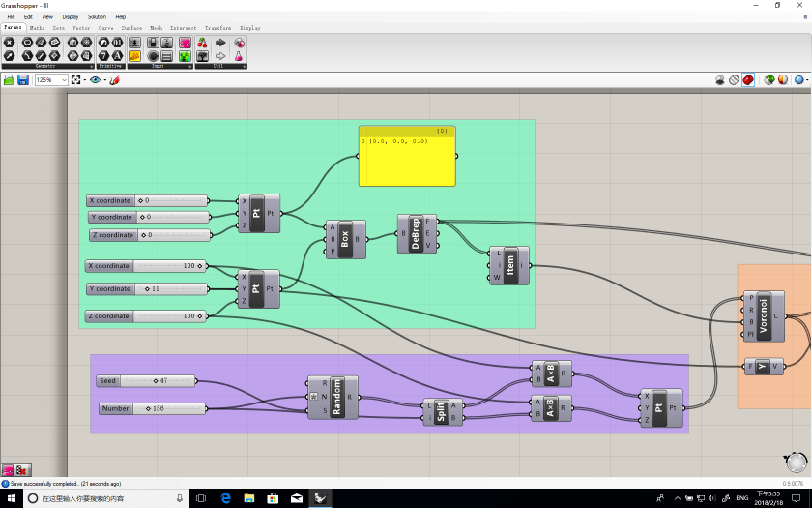This screenshot has width=812, height=508.
Task: Toggle the preview eye icon
Action: (96, 79)
